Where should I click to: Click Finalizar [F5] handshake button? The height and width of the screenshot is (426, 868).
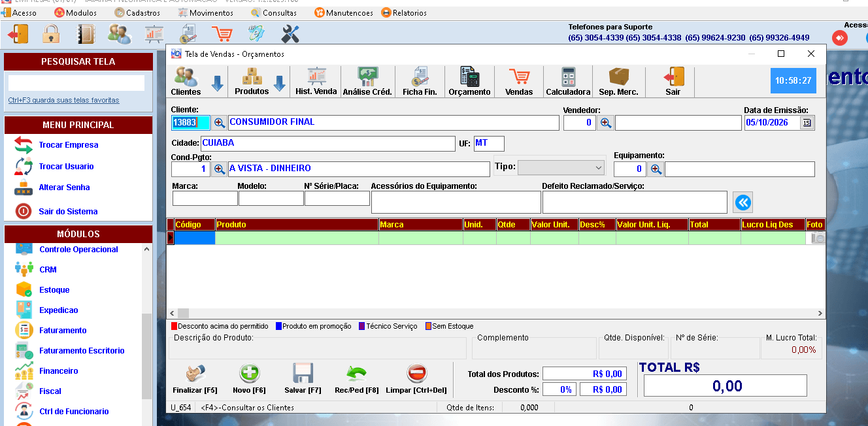click(195, 379)
